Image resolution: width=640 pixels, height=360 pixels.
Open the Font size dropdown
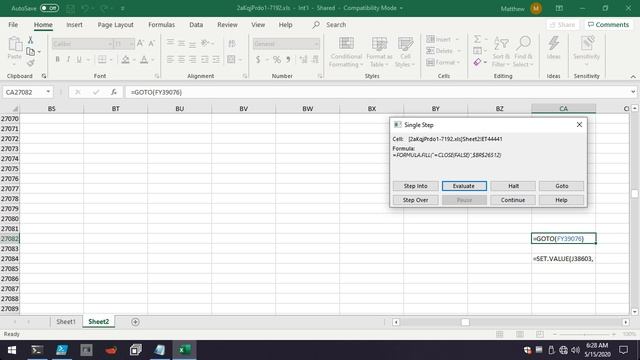coord(131,44)
